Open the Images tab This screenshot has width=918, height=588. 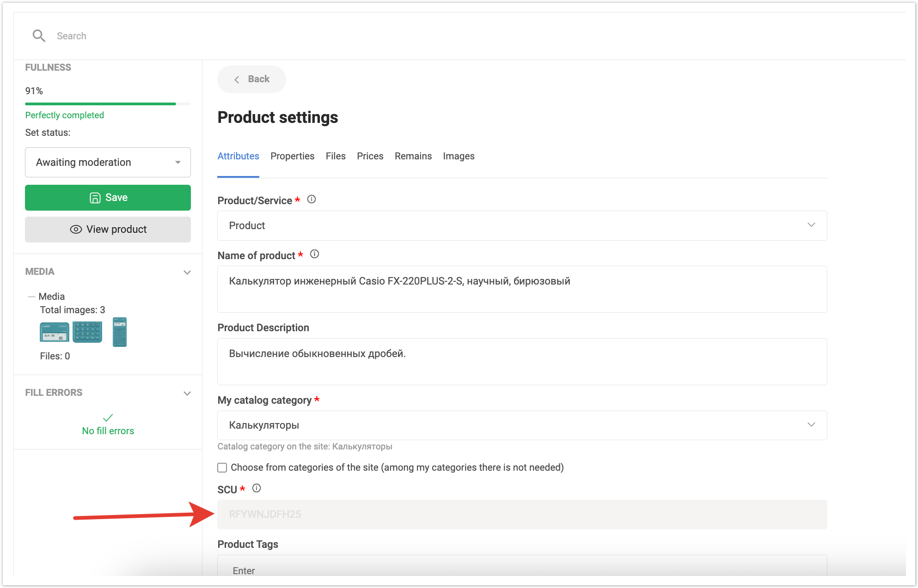pos(459,156)
